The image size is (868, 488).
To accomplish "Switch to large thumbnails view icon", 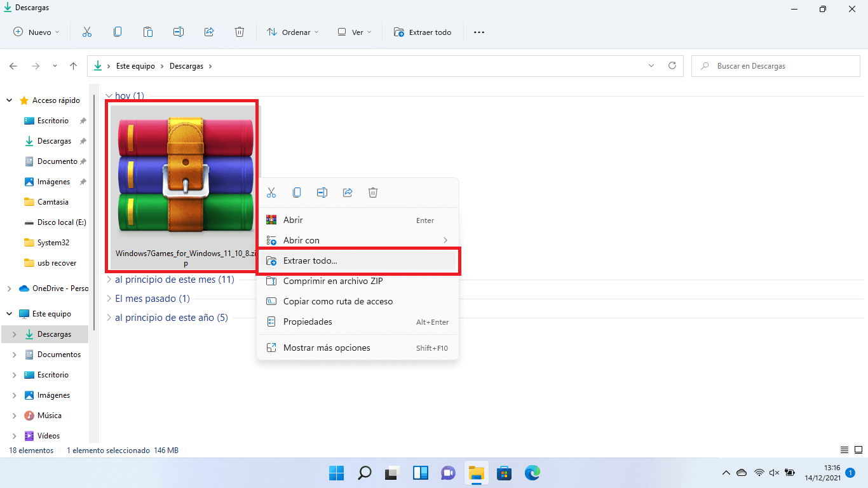I will click(x=857, y=450).
